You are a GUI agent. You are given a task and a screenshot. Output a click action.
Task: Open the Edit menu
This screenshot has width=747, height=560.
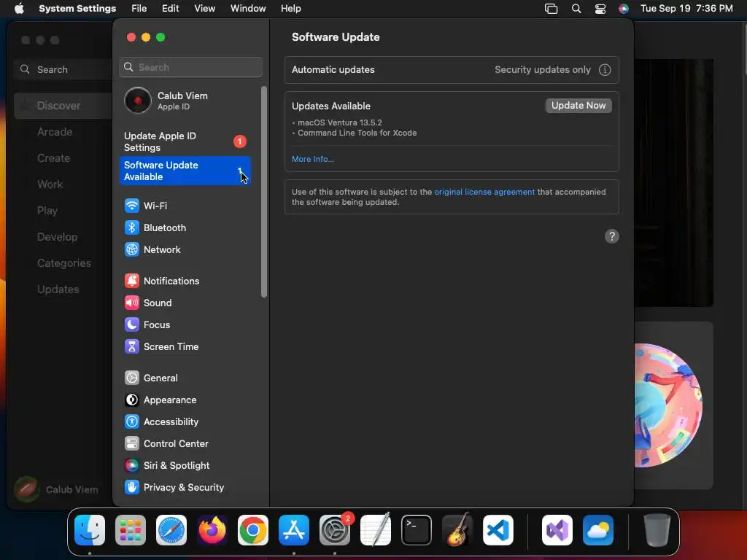pos(171,9)
